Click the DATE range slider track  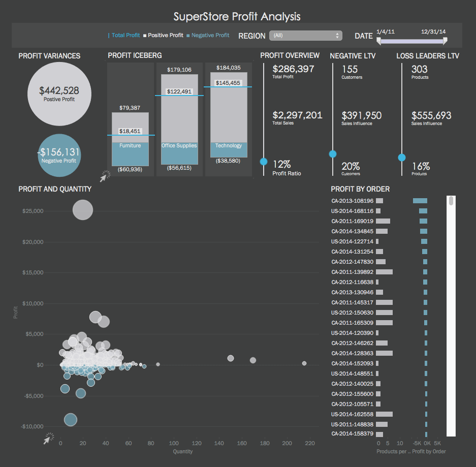pos(412,41)
